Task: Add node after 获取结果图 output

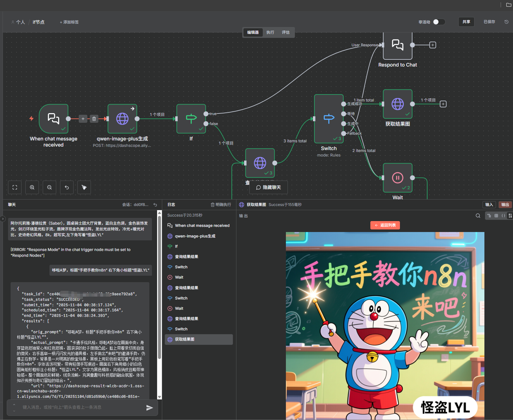Action: coord(443,104)
